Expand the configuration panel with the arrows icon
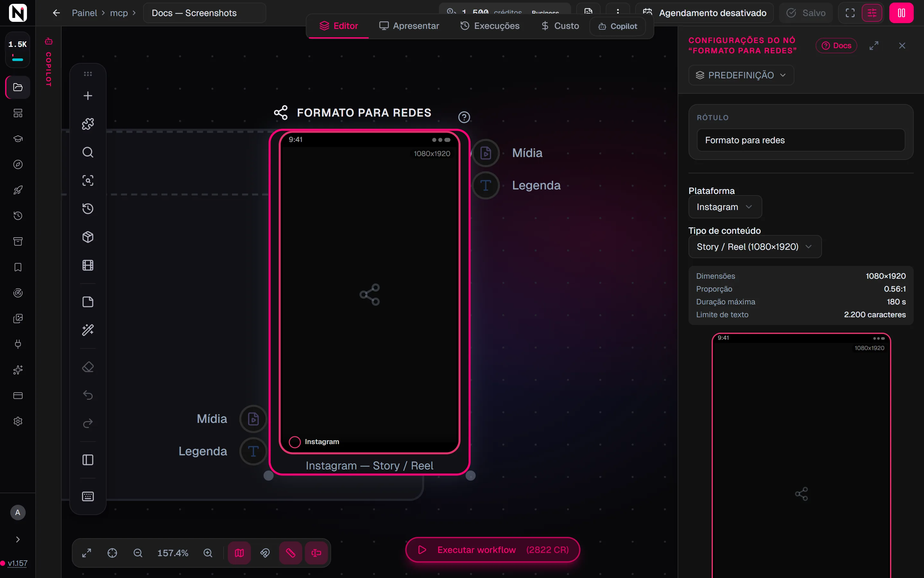 pyautogui.click(x=874, y=46)
